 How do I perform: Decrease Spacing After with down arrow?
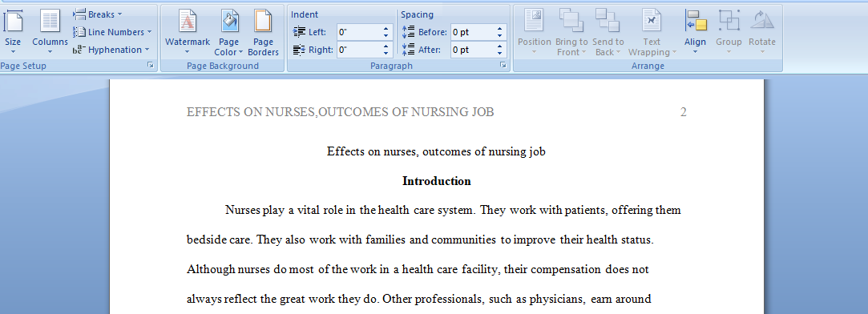(500, 54)
